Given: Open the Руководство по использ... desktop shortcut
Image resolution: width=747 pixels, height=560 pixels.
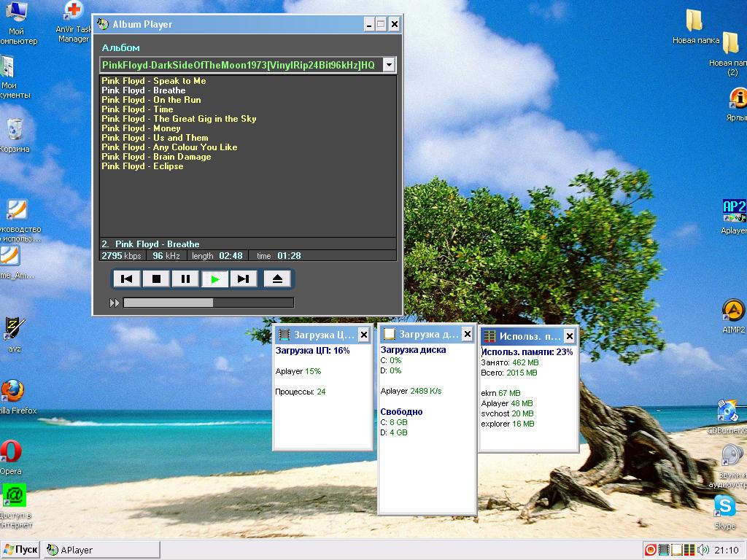Looking at the screenshot, I should click(x=17, y=209).
